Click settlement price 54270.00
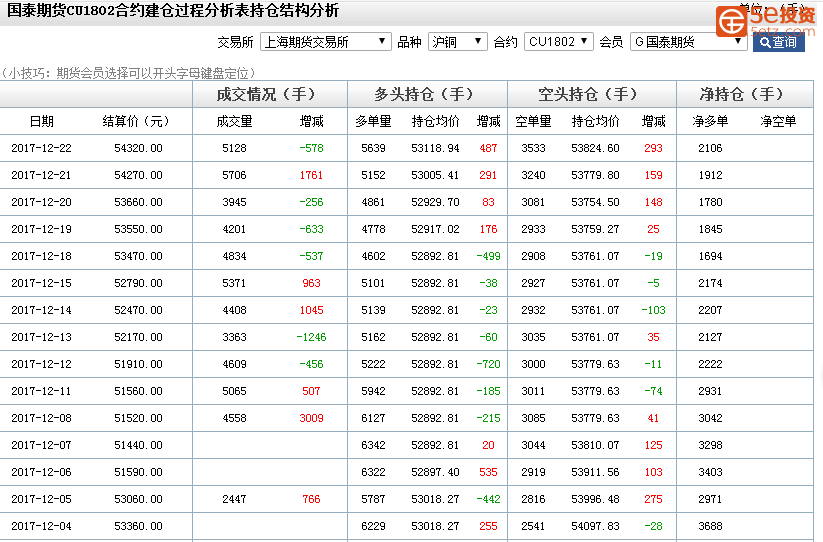Viewport: 823px width, 542px height. (x=139, y=175)
